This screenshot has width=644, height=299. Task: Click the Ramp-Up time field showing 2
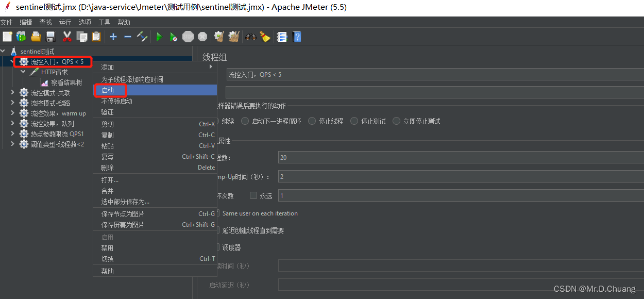click(461, 176)
